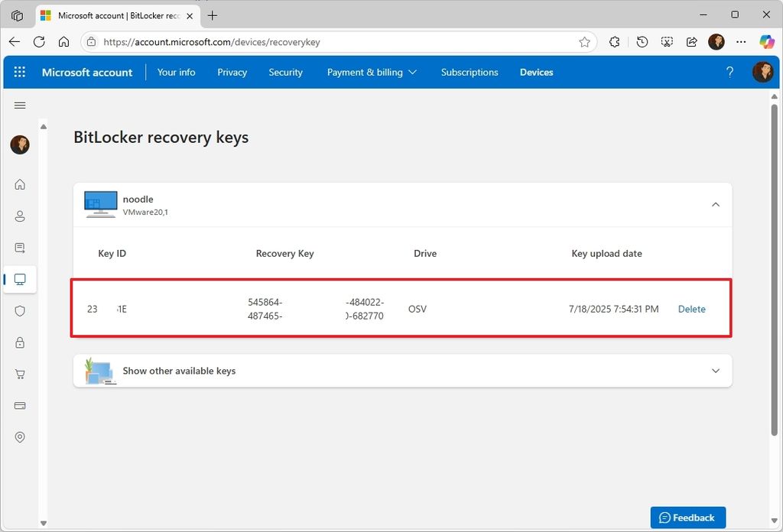Open the shopping cart icon in sidebar
The width and height of the screenshot is (783, 532).
20,374
